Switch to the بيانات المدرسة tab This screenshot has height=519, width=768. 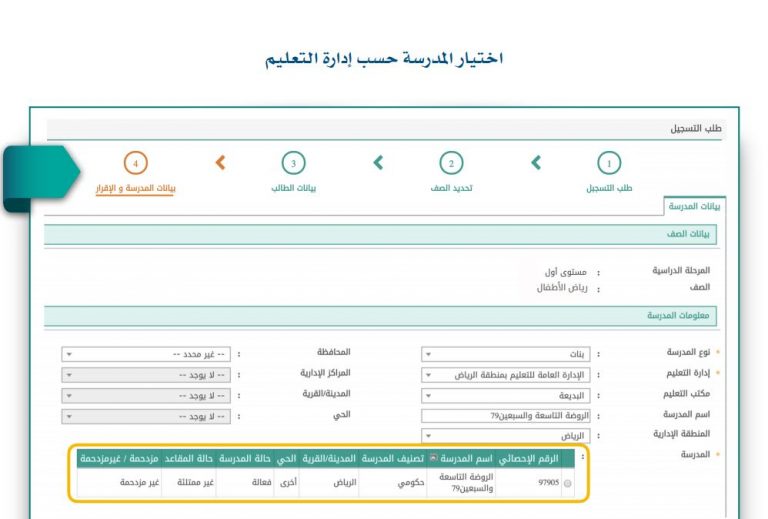tap(695, 205)
